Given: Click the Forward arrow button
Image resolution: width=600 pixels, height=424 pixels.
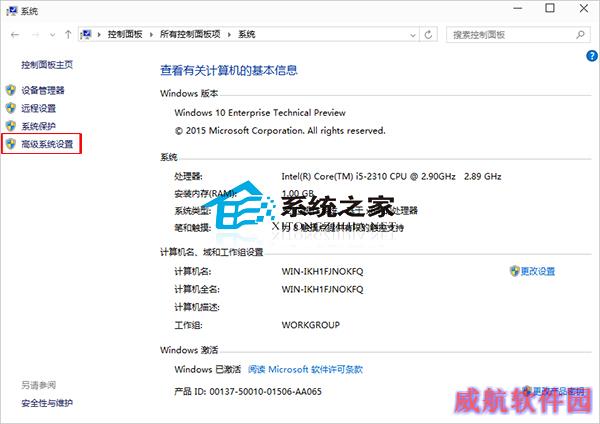Looking at the screenshot, I should [36, 35].
